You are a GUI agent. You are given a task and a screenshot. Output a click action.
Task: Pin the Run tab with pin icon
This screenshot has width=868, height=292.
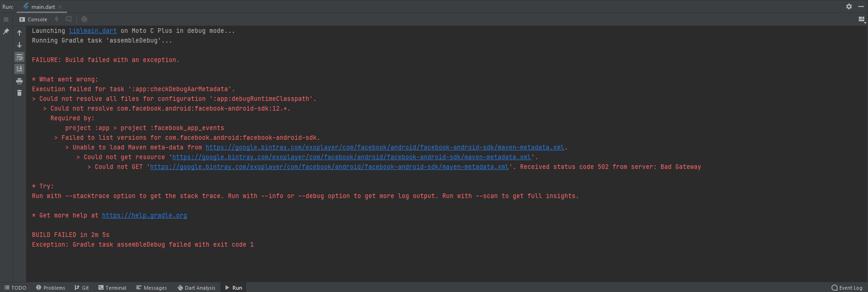pyautogui.click(x=6, y=31)
